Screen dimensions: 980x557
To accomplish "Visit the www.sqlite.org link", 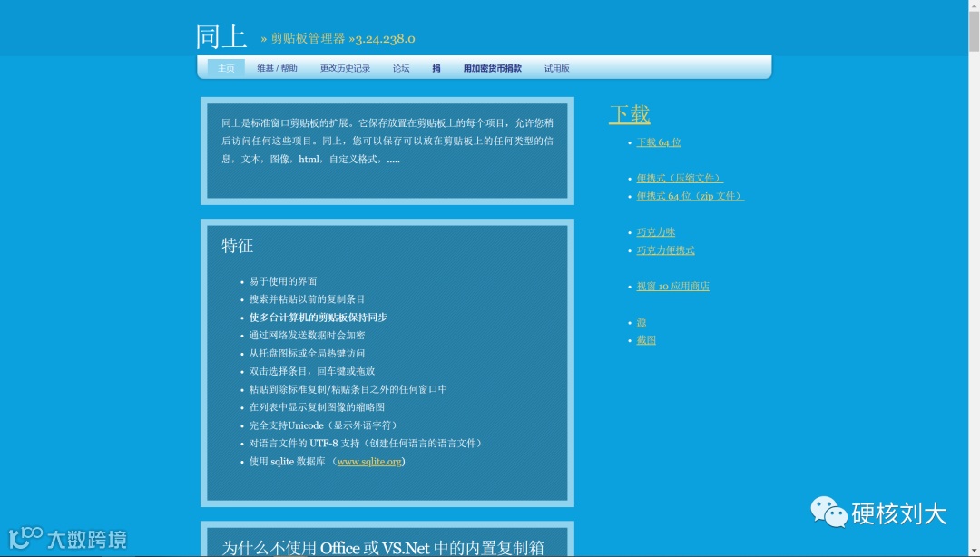I will coord(369,462).
